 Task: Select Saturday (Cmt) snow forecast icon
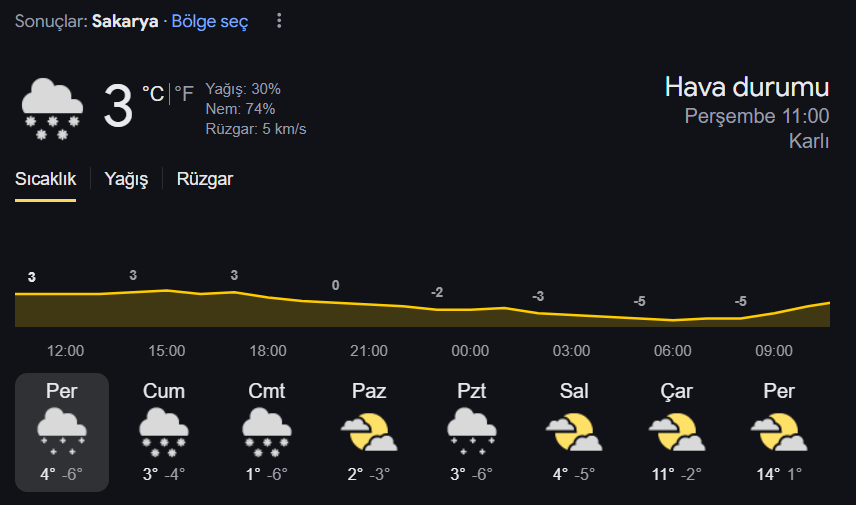point(266,432)
